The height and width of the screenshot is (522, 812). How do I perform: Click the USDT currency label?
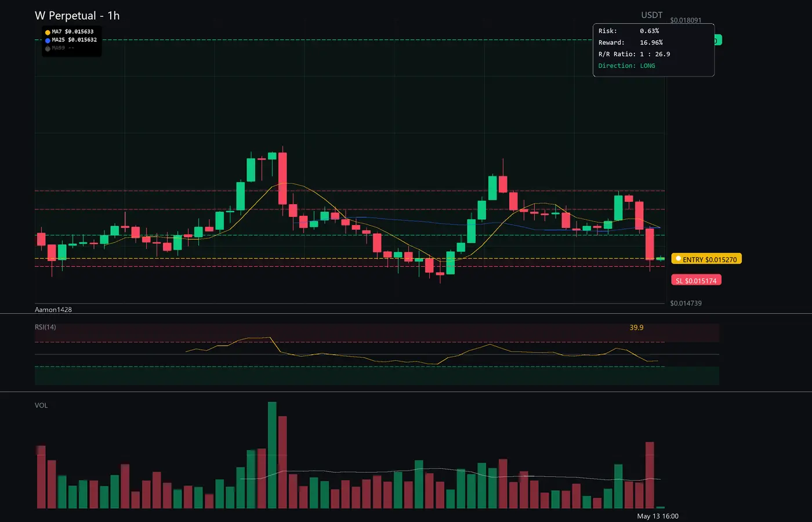[x=651, y=15]
